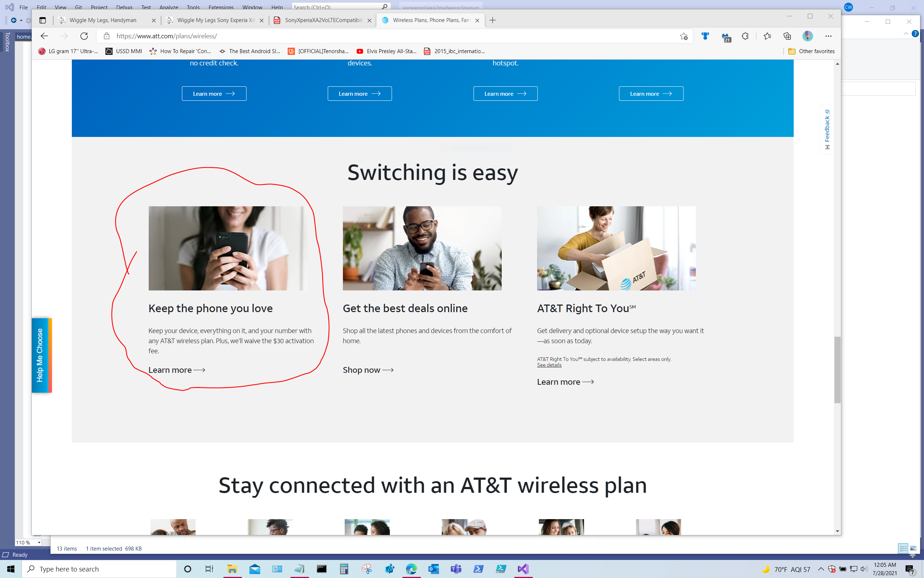This screenshot has height=578, width=924.
Task: Select the Wireless Plans, Phone Plans tab
Action: (x=430, y=20)
